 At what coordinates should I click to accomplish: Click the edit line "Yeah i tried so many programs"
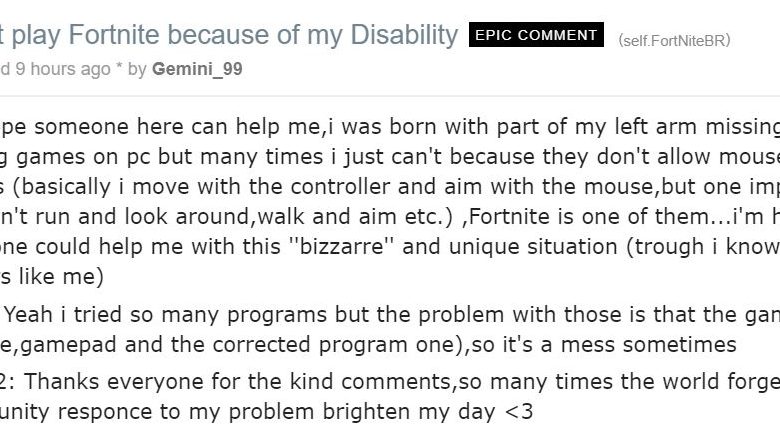[x=390, y=315]
